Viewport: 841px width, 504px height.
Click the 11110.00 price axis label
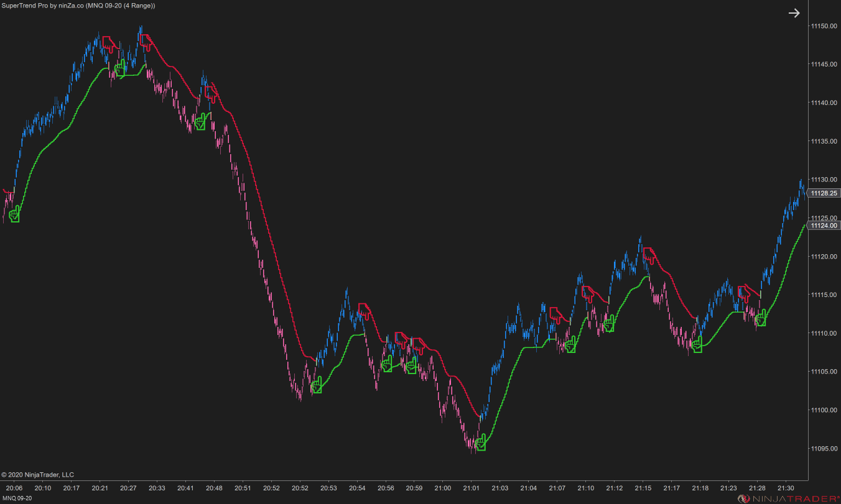824,333
